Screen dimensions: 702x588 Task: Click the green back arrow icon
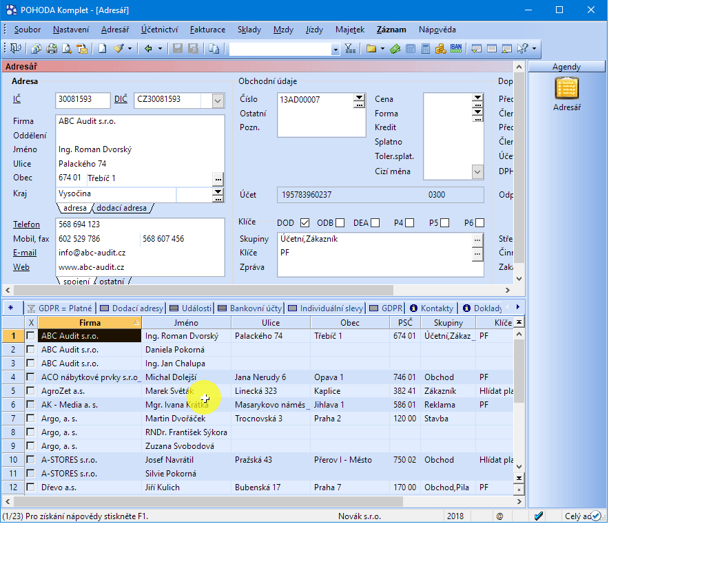[x=148, y=48]
